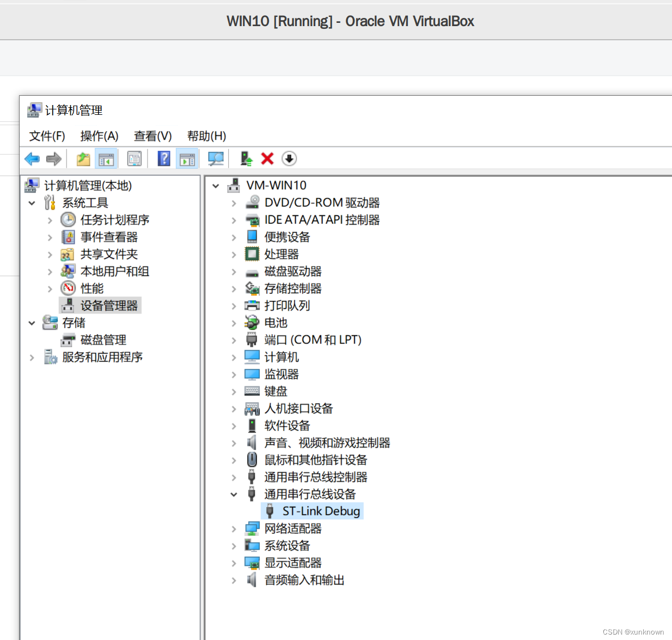Click the Forward arrow toolbar icon
Image resolution: width=672 pixels, height=640 pixels.
coord(53,159)
